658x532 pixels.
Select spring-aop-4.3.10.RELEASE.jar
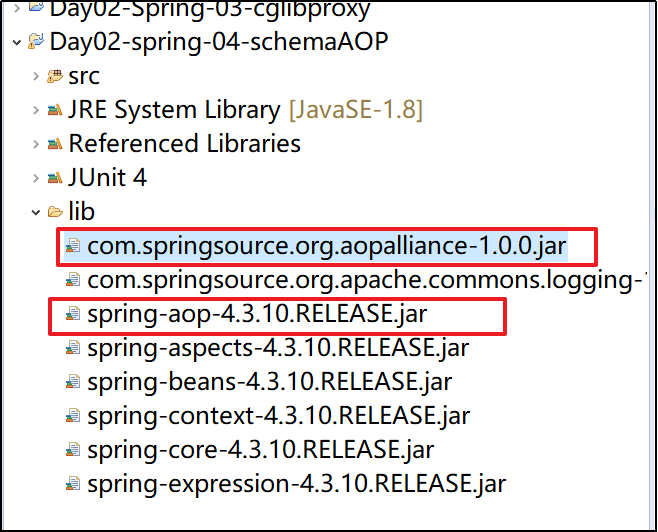257,314
